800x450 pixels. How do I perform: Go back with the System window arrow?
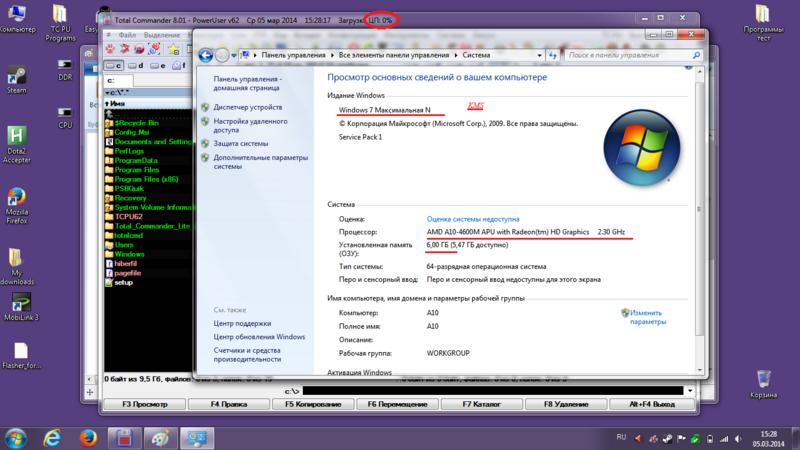coord(206,55)
